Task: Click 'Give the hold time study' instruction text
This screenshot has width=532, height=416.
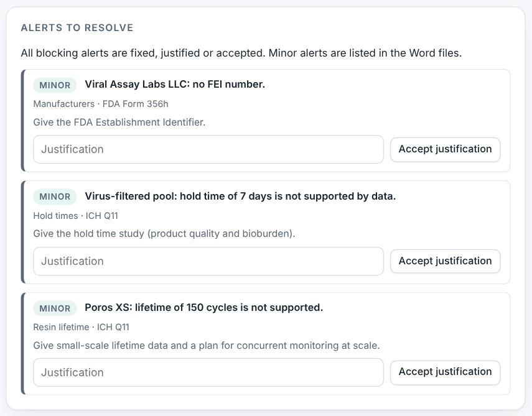Action: point(164,234)
